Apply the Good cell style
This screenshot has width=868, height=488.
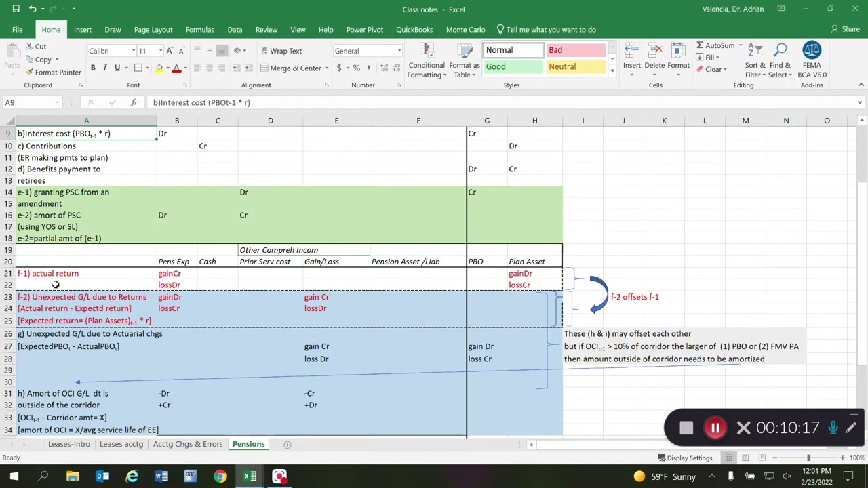(513, 66)
